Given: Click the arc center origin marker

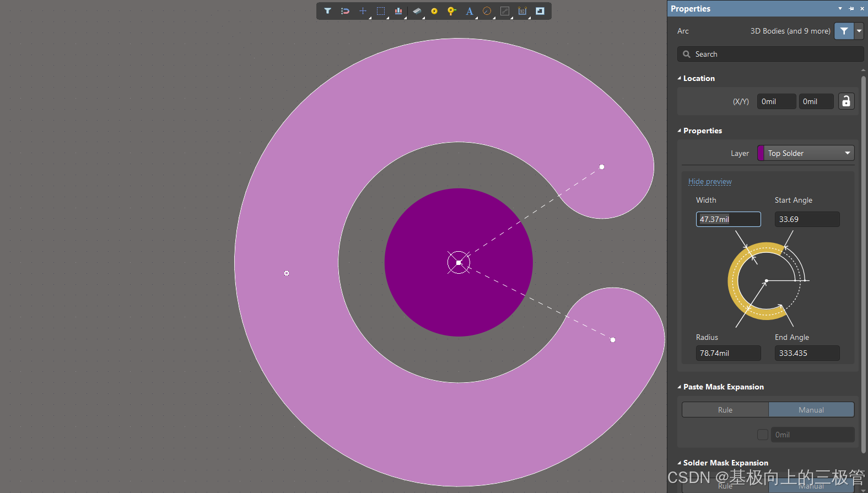Looking at the screenshot, I should click(x=459, y=263).
